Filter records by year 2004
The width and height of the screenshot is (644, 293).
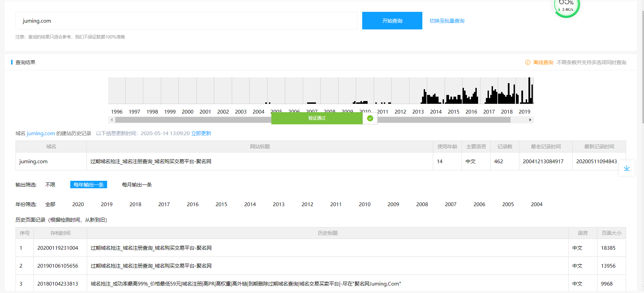(x=536, y=204)
